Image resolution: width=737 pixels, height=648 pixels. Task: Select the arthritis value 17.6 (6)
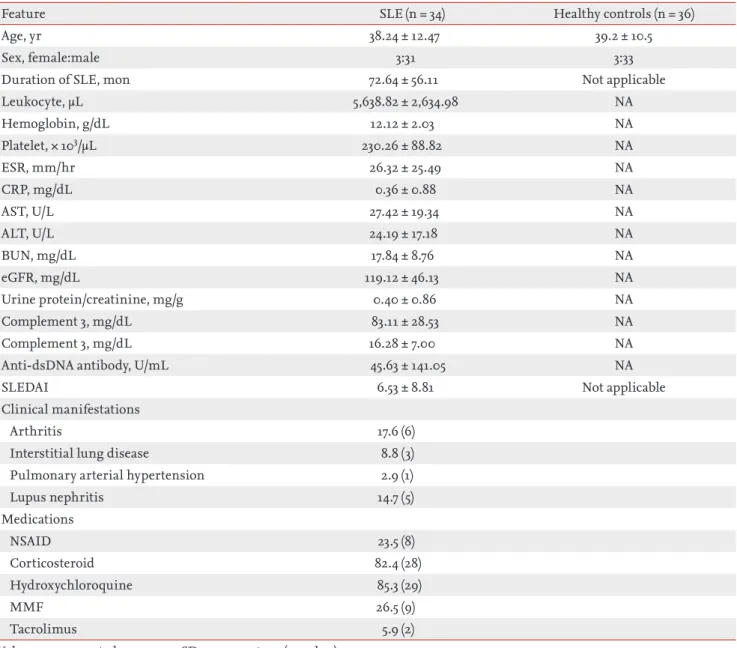pos(396,432)
